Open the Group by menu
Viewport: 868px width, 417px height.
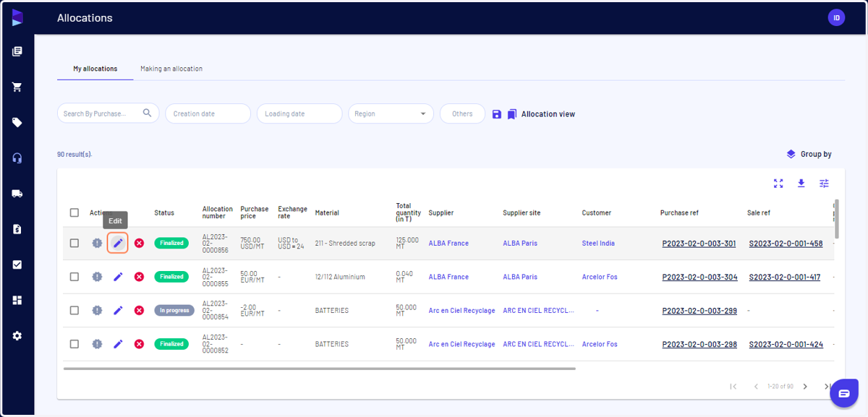[x=809, y=154]
